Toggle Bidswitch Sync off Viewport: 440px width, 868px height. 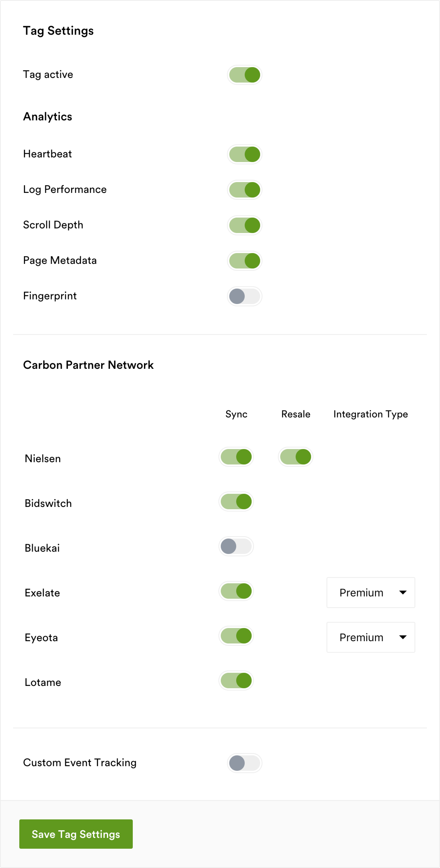coord(236,501)
